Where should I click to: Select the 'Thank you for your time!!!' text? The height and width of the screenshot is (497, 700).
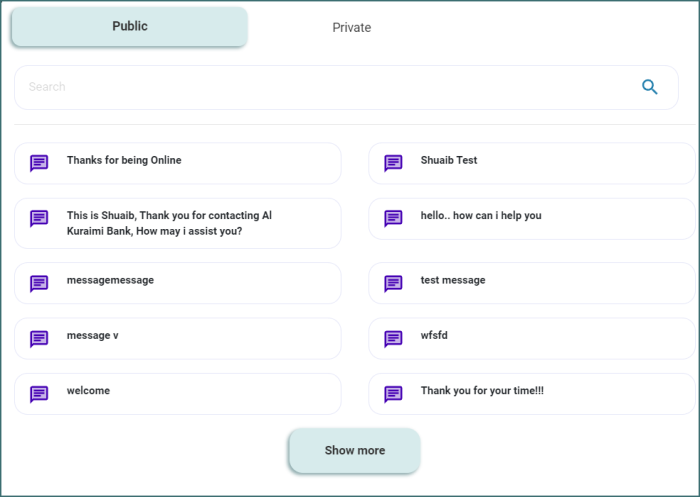point(482,391)
